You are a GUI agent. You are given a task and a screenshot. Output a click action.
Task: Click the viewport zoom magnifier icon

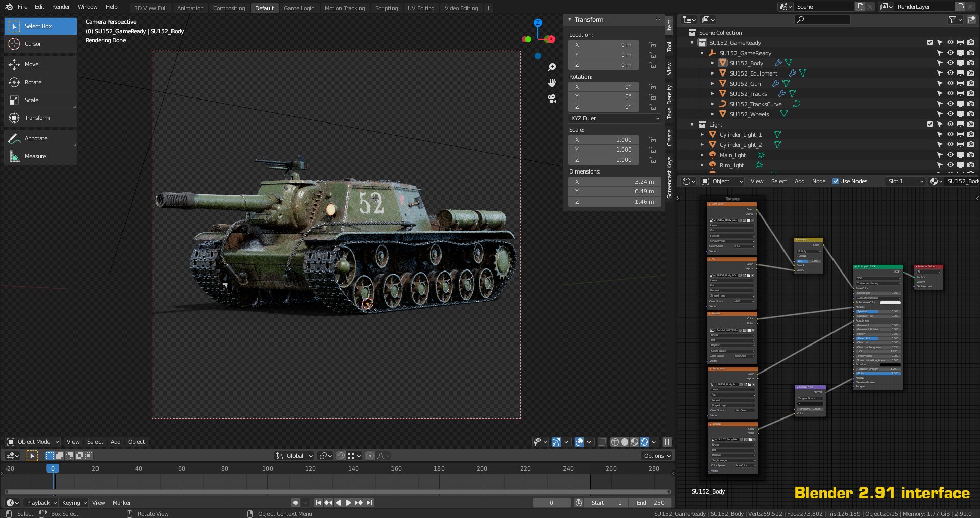[552, 67]
